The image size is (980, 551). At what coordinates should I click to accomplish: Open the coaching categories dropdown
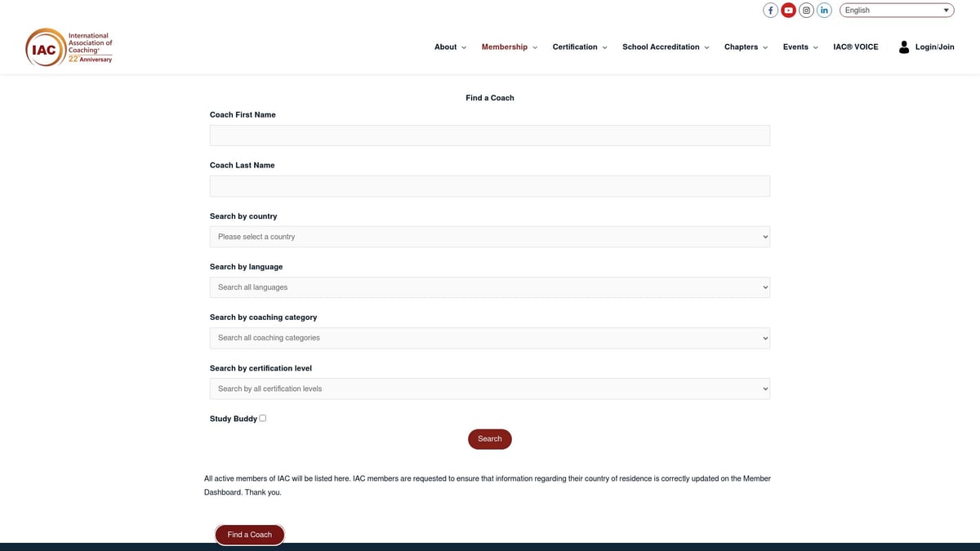point(489,338)
